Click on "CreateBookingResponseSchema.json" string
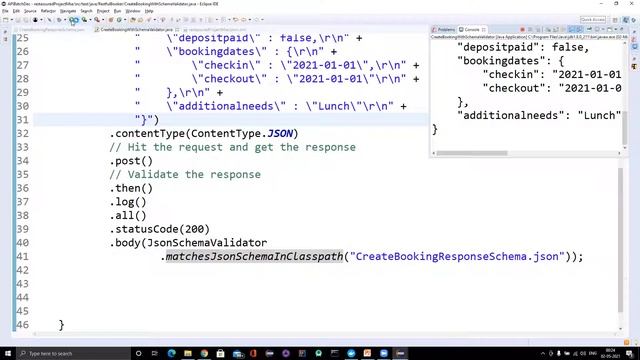640x360 pixels. tap(457, 256)
